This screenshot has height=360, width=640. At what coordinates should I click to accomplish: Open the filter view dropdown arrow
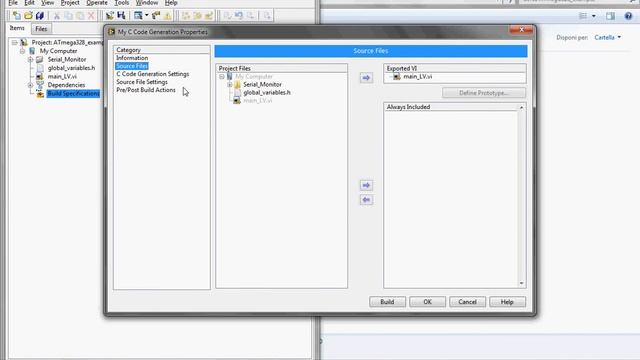coord(147,16)
